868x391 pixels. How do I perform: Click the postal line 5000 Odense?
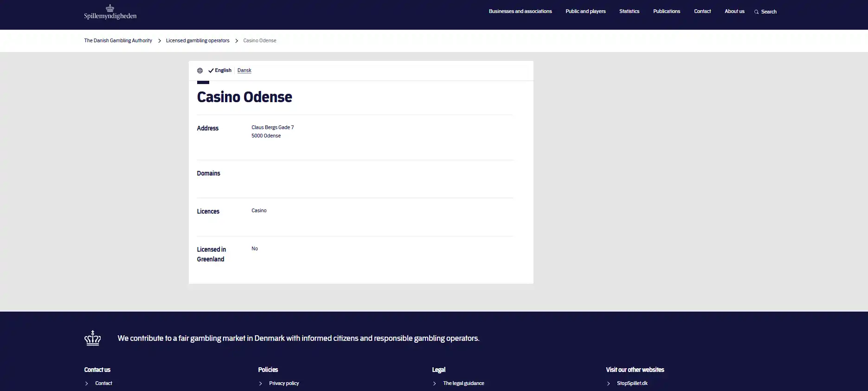[266, 136]
